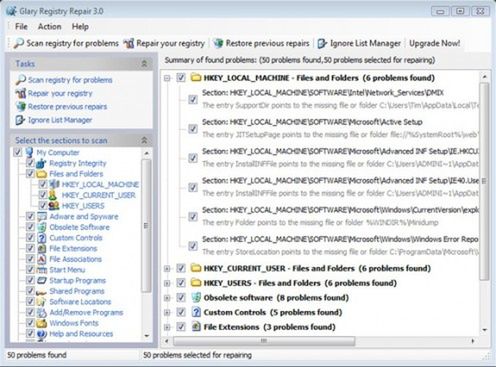This screenshot has width=496, height=367.
Task: Click the Repair your registry toolbar icon
Action: [129, 43]
